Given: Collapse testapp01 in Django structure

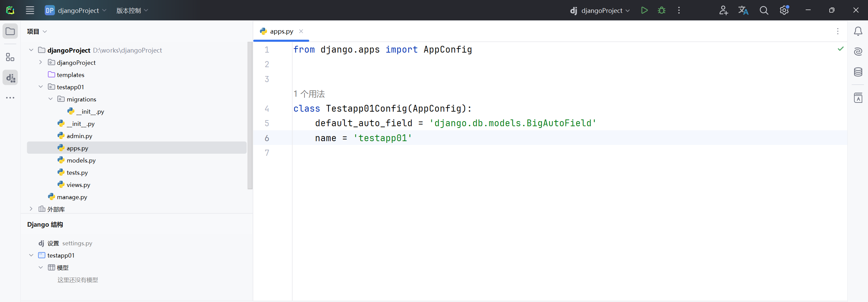Looking at the screenshot, I should (31, 255).
